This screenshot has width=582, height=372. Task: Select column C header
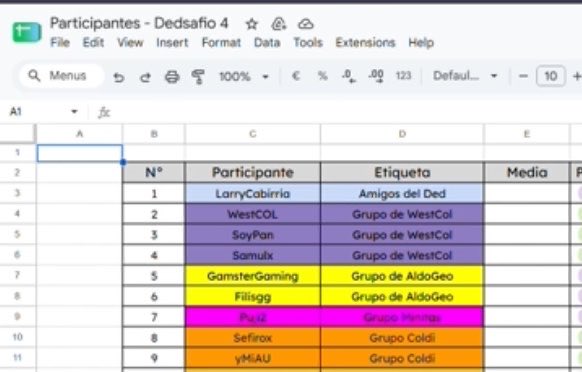(x=253, y=134)
